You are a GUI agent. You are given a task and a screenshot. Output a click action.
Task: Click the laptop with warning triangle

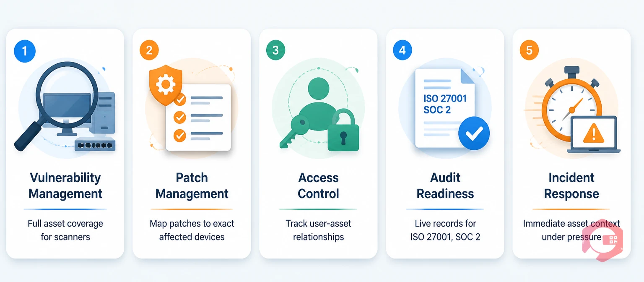tap(594, 134)
